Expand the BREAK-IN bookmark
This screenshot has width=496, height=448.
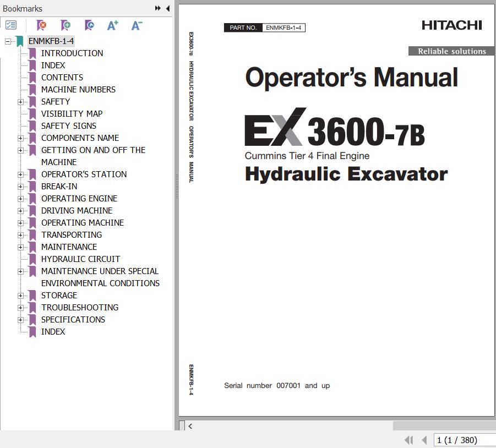pyautogui.click(x=20, y=187)
